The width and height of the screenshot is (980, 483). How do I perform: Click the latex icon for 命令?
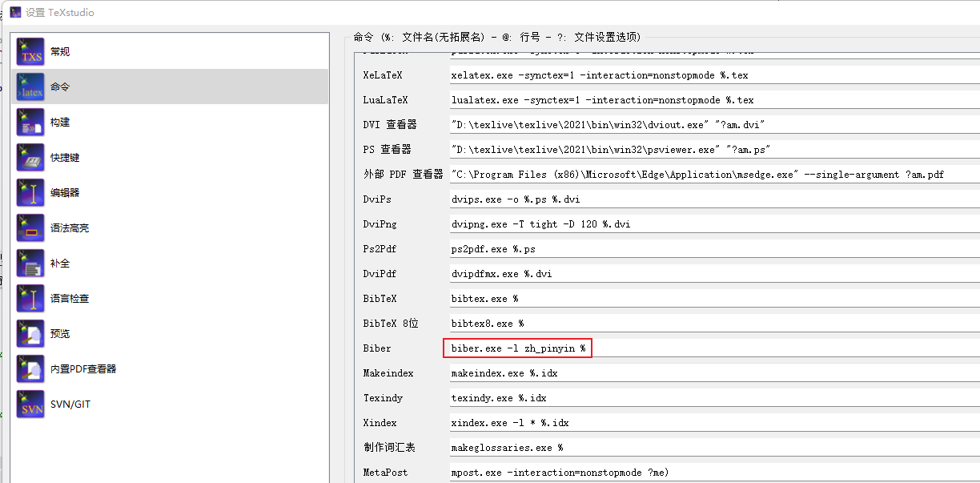pyautogui.click(x=31, y=87)
